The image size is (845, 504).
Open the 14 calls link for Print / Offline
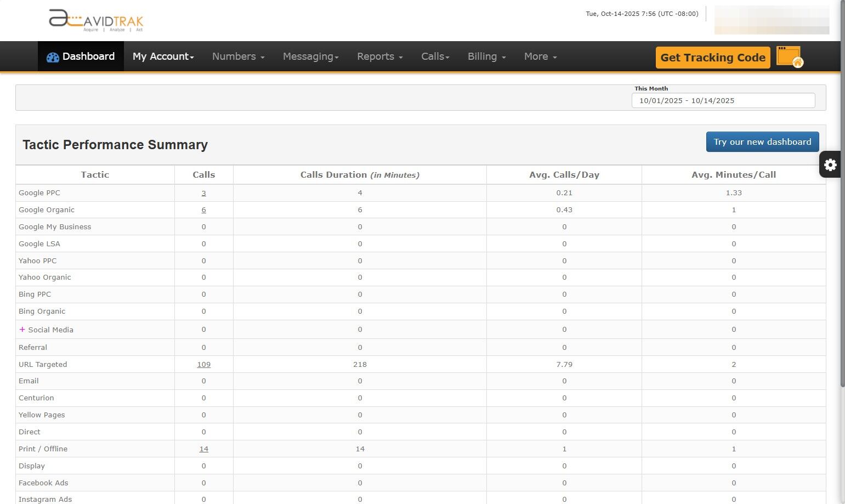pyautogui.click(x=203, y=448)
